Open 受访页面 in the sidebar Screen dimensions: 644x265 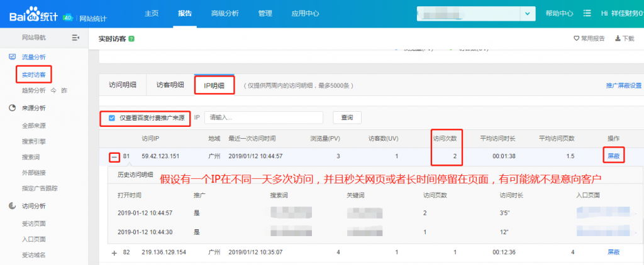34,224
